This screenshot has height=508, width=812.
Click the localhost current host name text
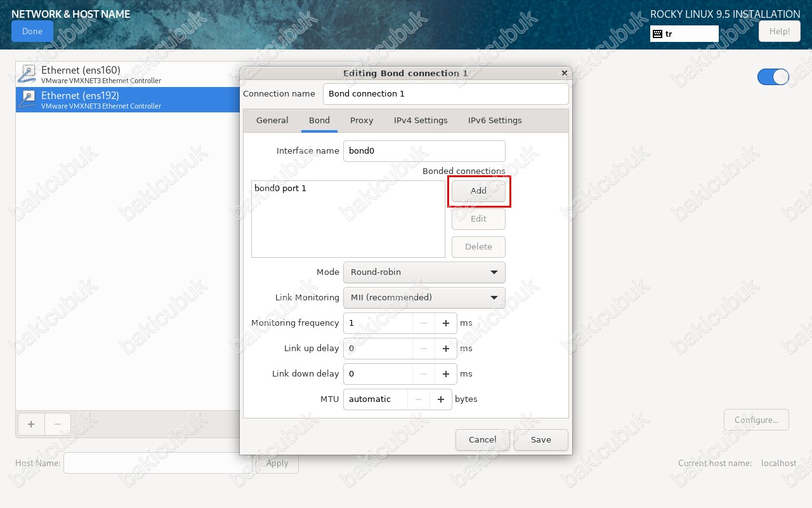point(778,463)
